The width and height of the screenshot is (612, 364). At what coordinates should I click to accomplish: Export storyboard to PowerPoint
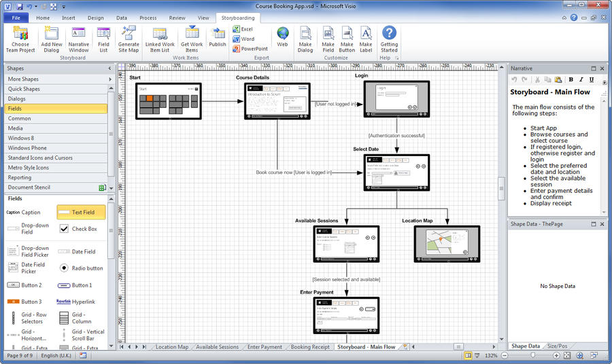[x=250, y=49]
